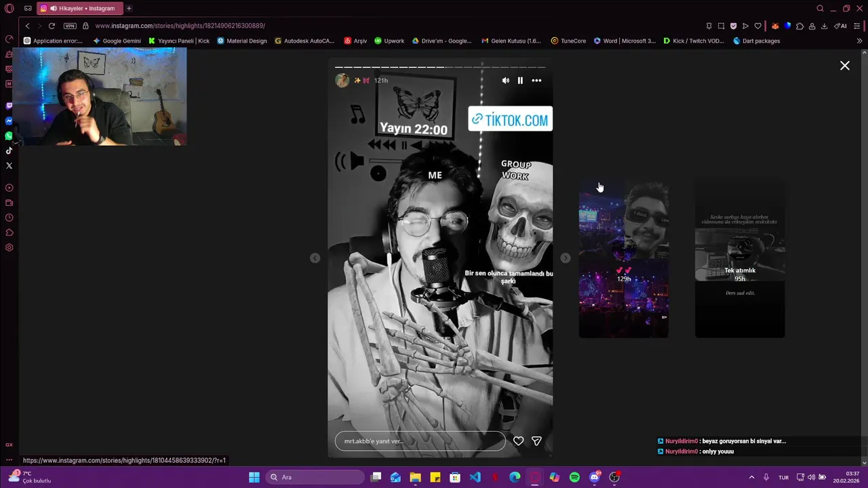The image size is (868, 488).
Task: Open the 129h highlight thumbnail
Action: 624,258
